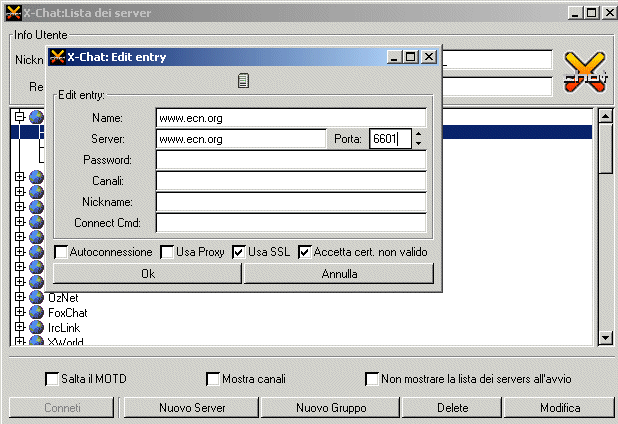The image size is (618, 424).
Task: Toggle Usa Proxy checkbox
Action: click(x=167, y=252)
